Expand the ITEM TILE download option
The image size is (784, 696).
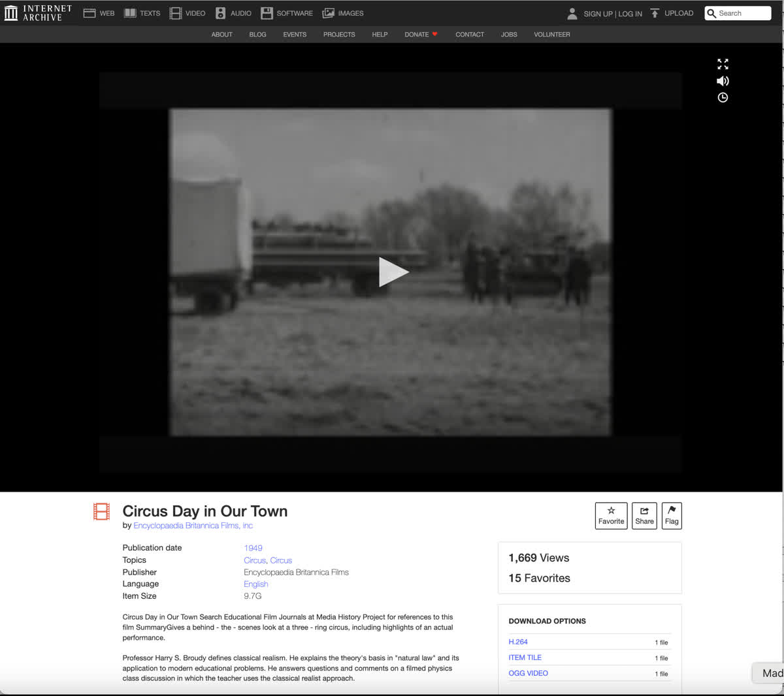coord(525,657)
